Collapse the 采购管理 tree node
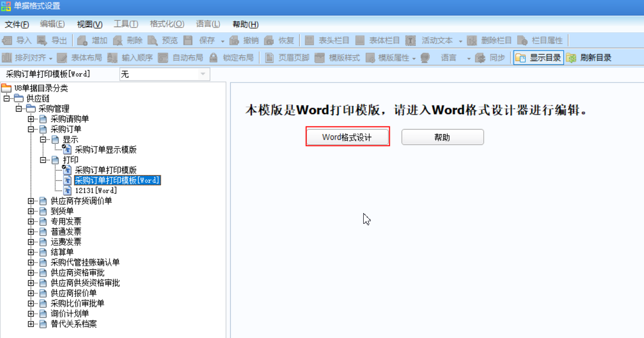The image size is (644, 338). 19,109
